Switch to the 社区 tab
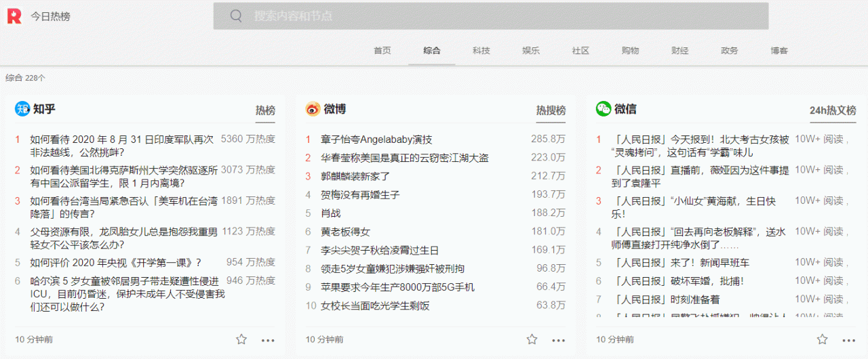The width and height of the screenshot is (868, 359). (580, 51)
